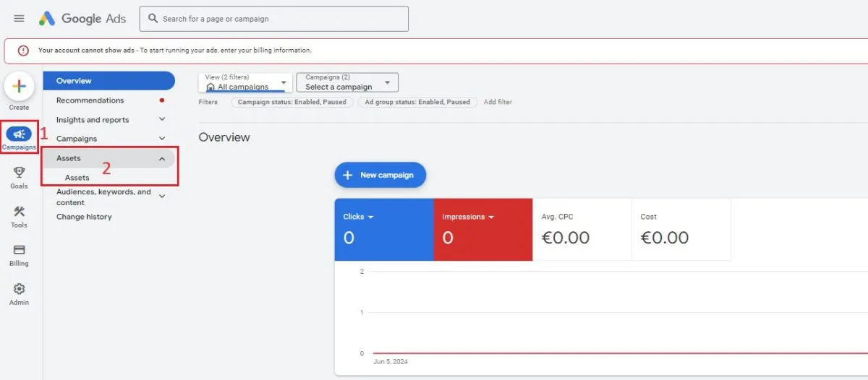
Task: Click the New campaign button
Action: (x=380, y=175)
